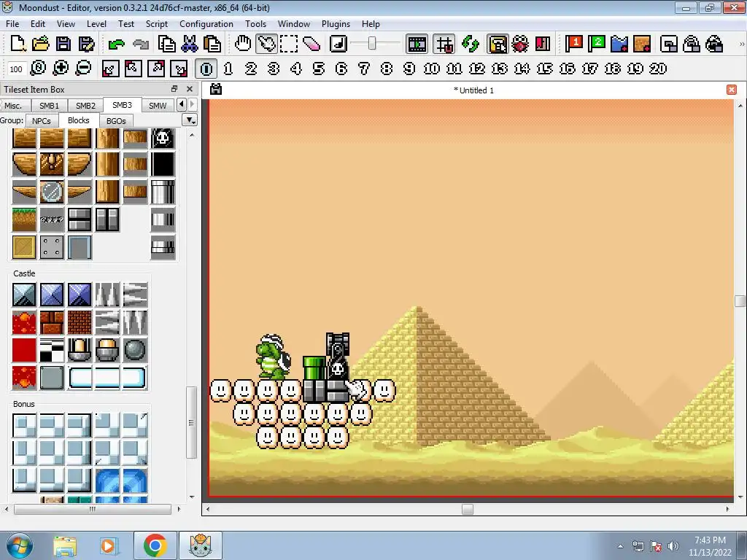747x560 pixels.
Task: Switch to section 0
Action: [206, 69]
